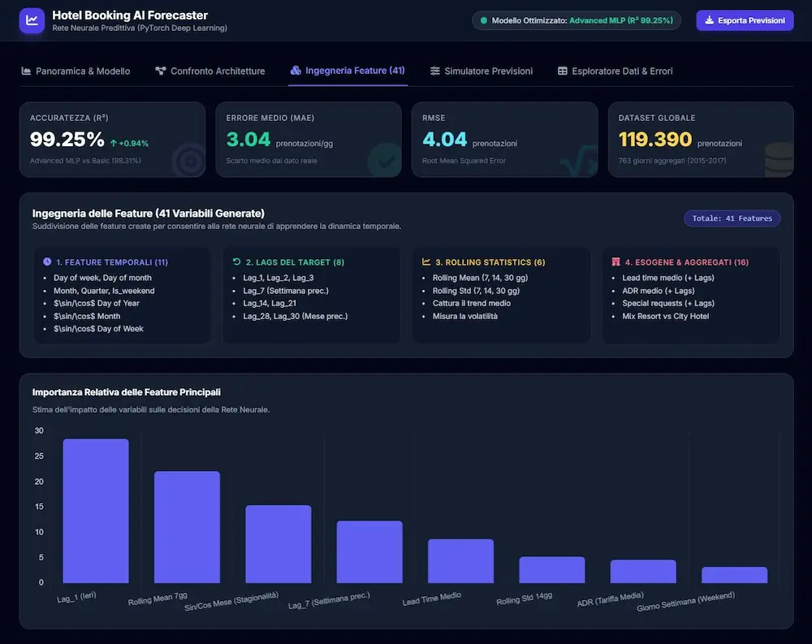Click the chart icon beside Rolling Statistics
812x644 pixels.
pyautogui.click(x=426, y=262)
